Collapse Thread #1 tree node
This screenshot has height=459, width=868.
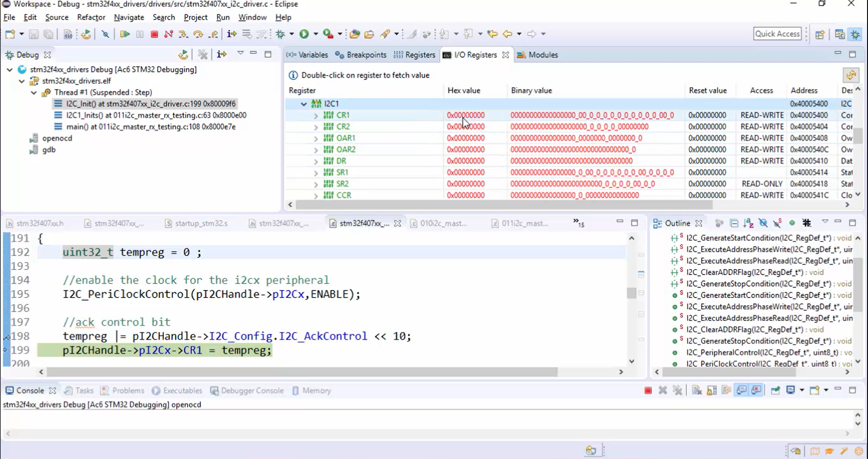click(x=34, y=92)
